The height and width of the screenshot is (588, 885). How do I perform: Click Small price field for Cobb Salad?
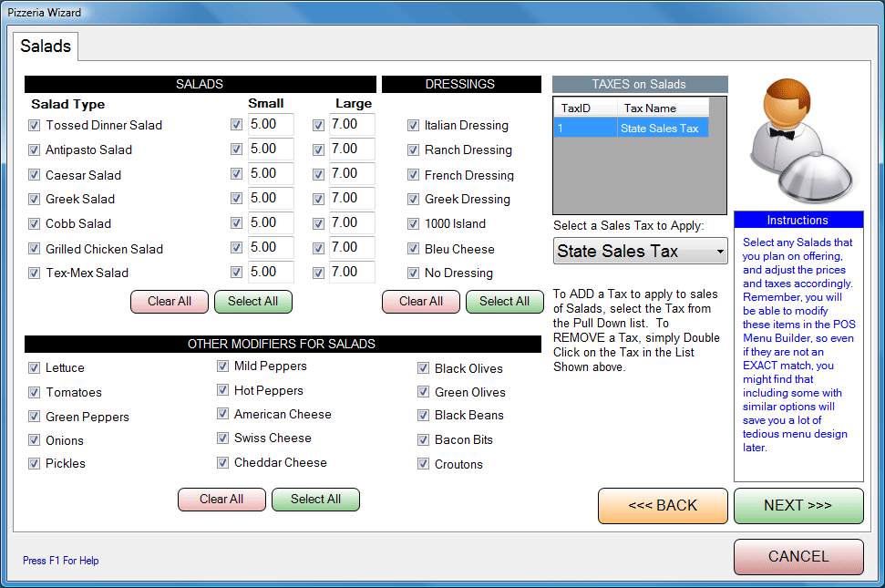pos(271,223)
